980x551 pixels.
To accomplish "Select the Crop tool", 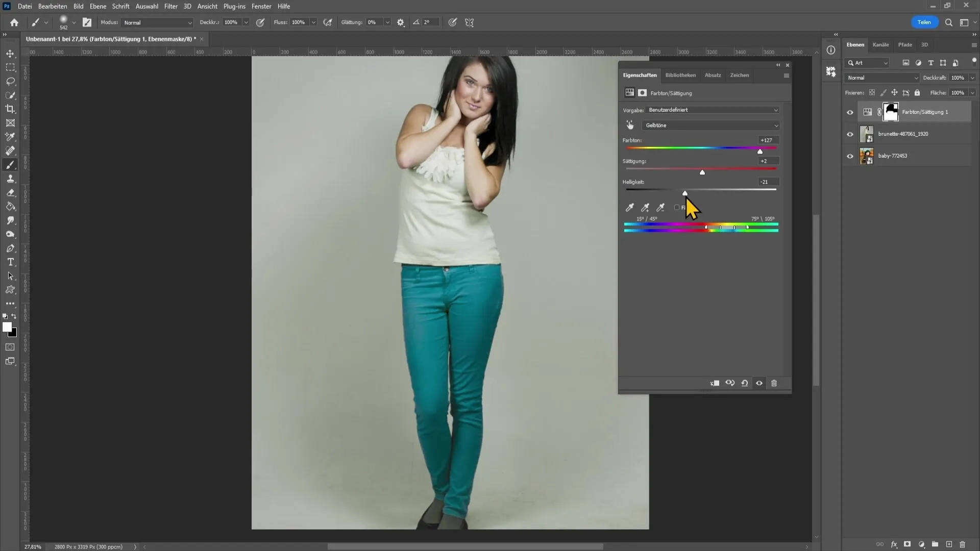I will point(10,109).
